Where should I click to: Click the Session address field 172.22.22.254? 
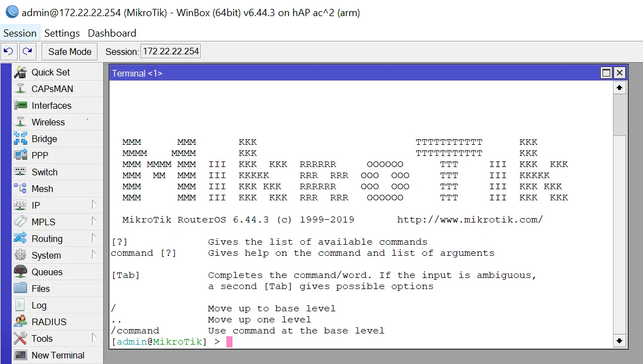coord(170,51)
